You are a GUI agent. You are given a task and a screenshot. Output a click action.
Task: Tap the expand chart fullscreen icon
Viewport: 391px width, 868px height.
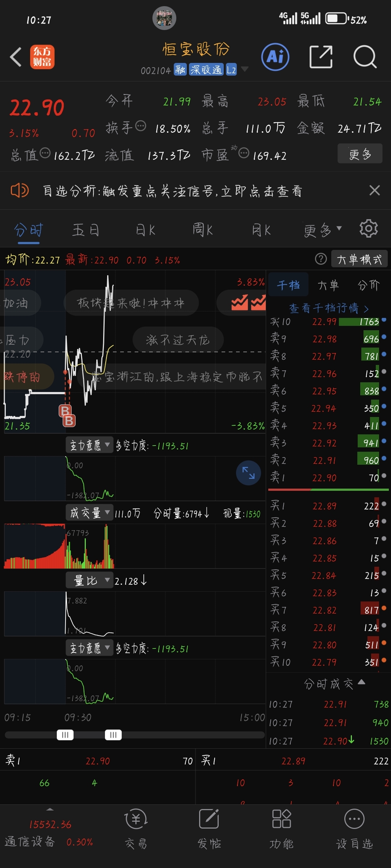248,473
